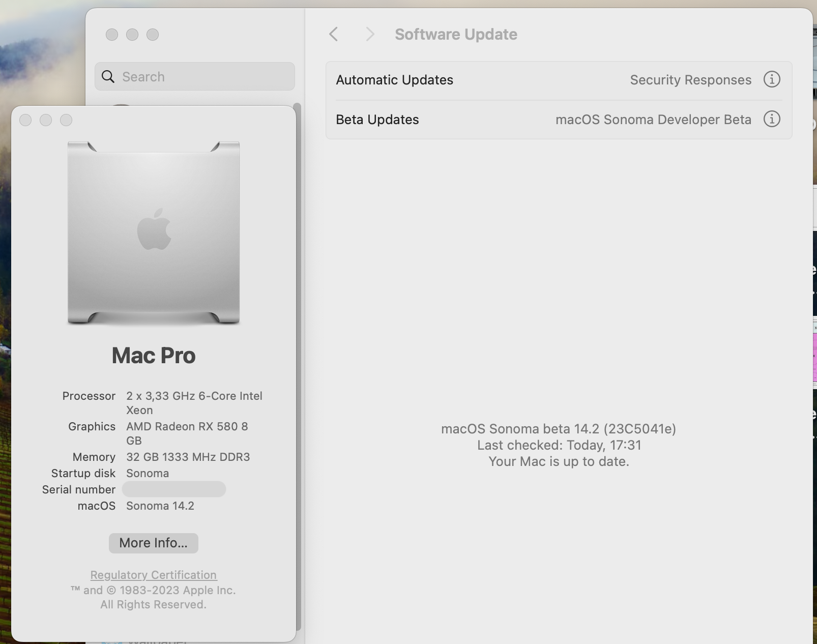Viewport: 817px width, 644px height.
Task: Click the Memory label
Action: tap(94, 457)
